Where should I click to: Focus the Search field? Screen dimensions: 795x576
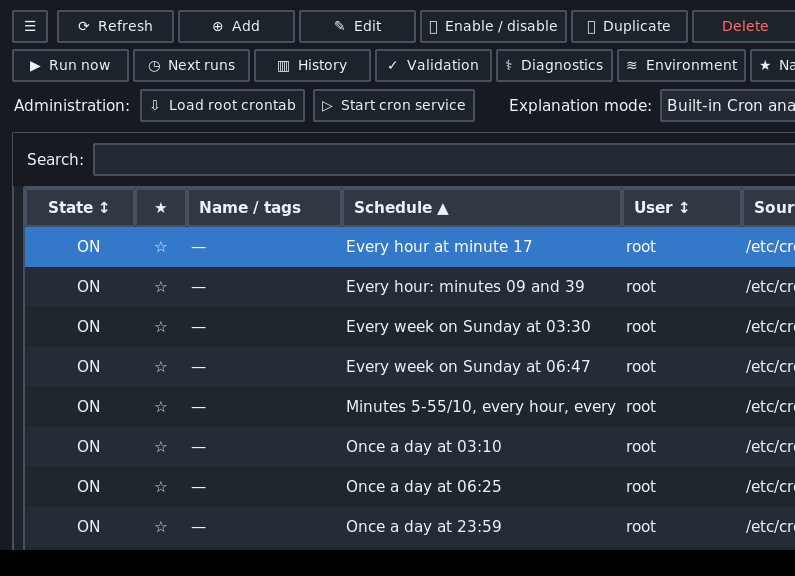click(444, 160)
